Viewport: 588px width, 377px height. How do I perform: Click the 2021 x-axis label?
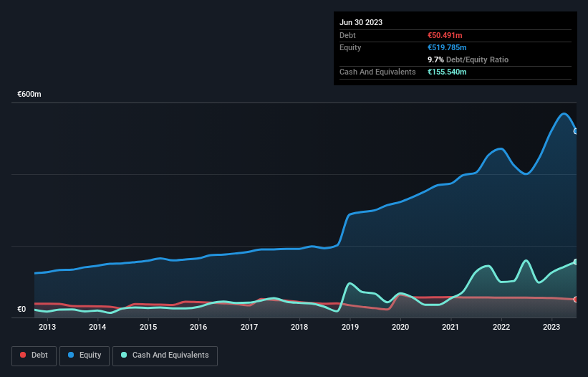click(x=450, y=327)
